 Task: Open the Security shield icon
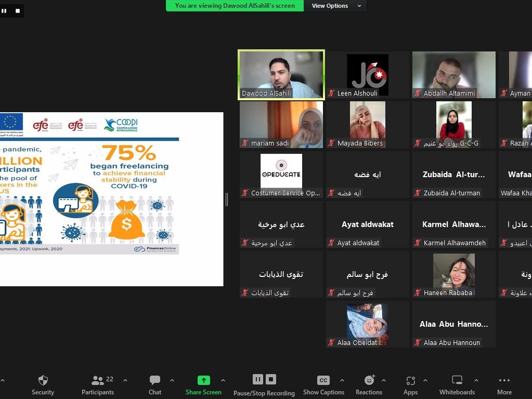pyautogui.click(x=43, y=381)
